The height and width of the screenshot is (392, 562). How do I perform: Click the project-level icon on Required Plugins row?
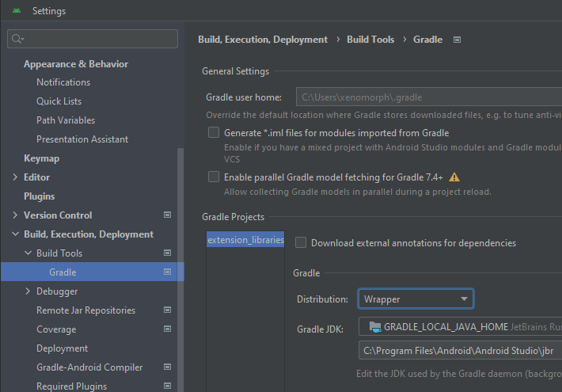pos(167,386)
